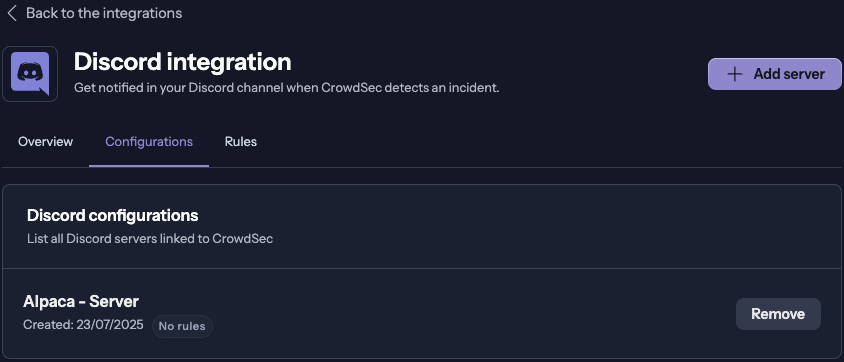
Task: Click the Created: 23/07/2025 date text
Action: 83,325
